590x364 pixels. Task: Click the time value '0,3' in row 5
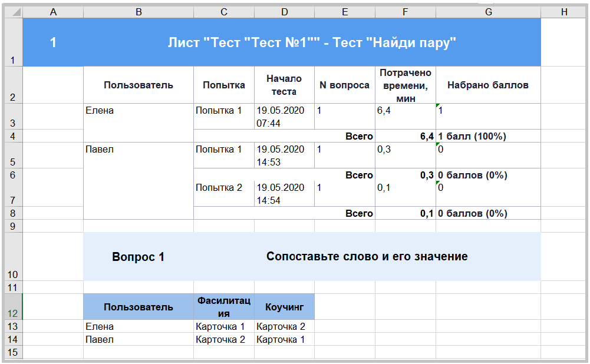(x=406, y=155)
